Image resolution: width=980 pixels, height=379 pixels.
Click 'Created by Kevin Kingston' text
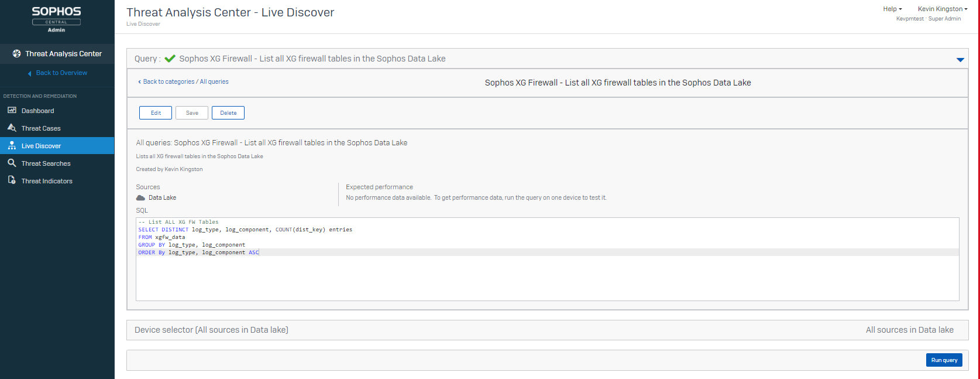point(169,169)
